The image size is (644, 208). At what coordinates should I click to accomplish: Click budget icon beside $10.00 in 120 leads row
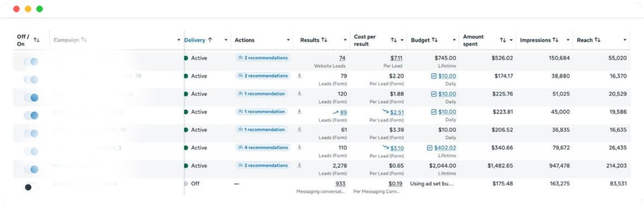point(434,94)
